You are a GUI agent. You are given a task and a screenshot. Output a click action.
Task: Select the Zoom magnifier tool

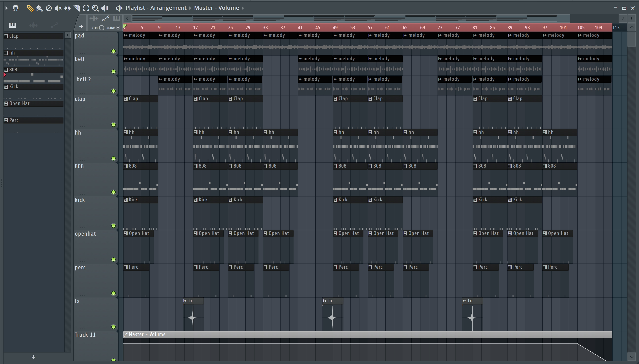(95, 8)
